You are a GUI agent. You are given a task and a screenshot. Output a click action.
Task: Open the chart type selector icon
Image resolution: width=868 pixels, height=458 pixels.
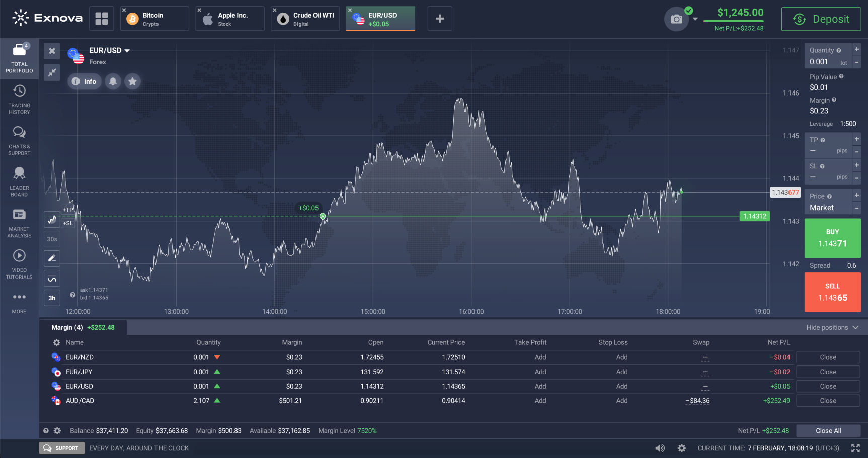(52, 219)
